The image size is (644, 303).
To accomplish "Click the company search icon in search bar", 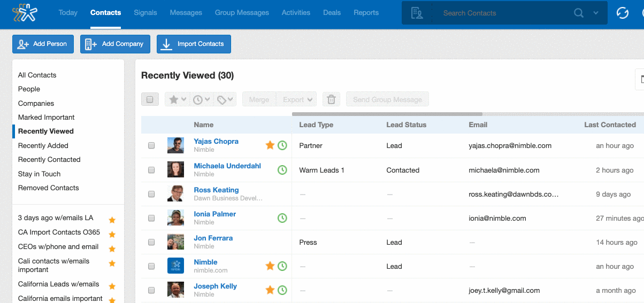I will tap(417, 13).
